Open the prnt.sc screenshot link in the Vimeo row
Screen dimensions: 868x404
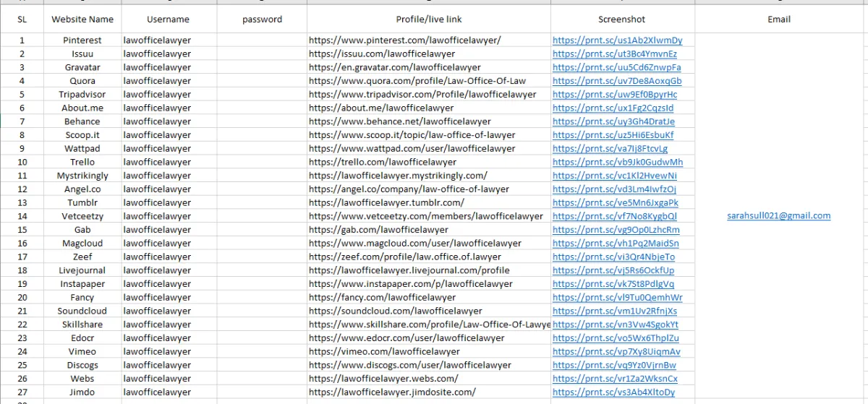[616, 351]
